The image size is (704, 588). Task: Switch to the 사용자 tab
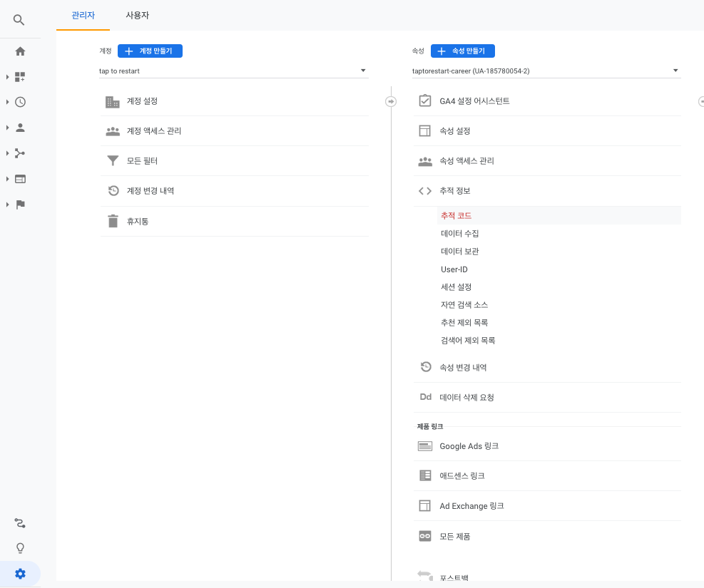click(x=138, y=15)
